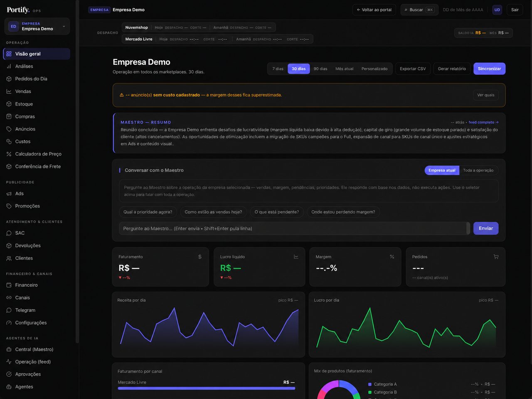
Task: Click Voltar ao portal button
Action: pyautogui.click(x=374, y=10)
